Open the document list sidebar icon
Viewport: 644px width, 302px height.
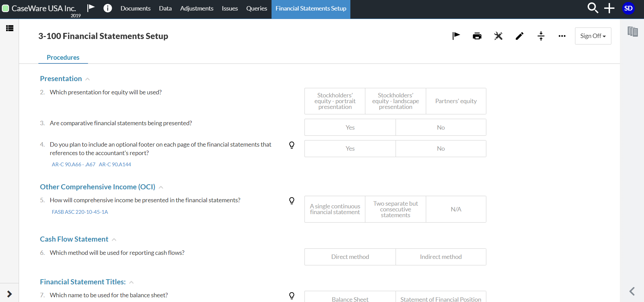(x=10, y=28)
